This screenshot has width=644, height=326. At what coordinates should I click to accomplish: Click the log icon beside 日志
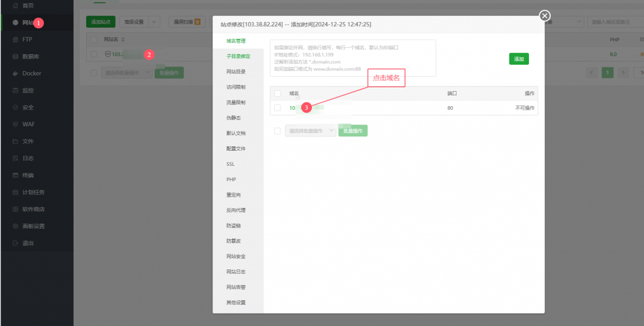point(16,158)
